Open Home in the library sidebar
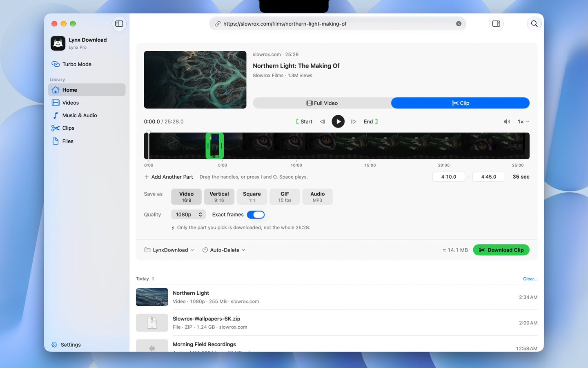Screen dimensions: 588x368 click(87, 90)
